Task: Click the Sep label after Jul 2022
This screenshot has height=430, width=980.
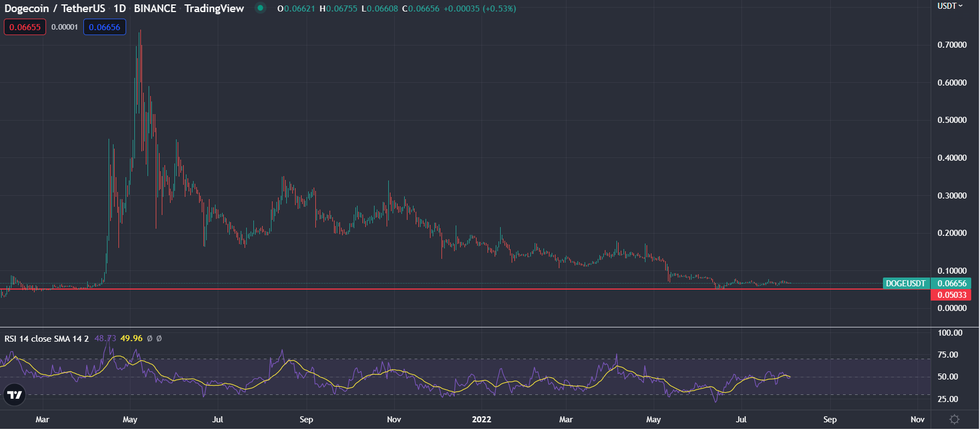Action: (830, 420)
